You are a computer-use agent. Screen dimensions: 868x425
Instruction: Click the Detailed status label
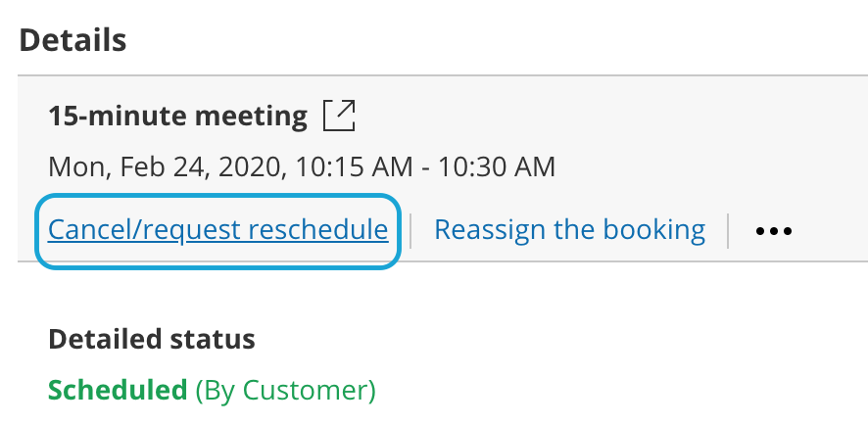151,340
